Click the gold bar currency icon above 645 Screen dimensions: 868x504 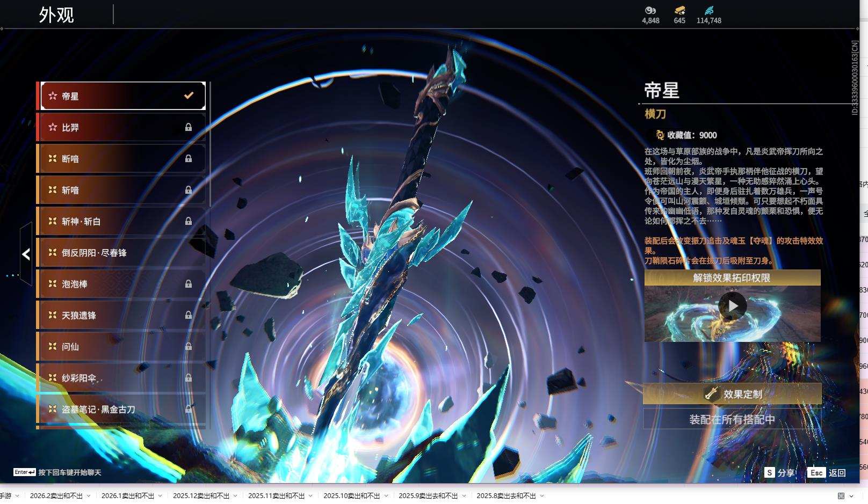(679, 10)
